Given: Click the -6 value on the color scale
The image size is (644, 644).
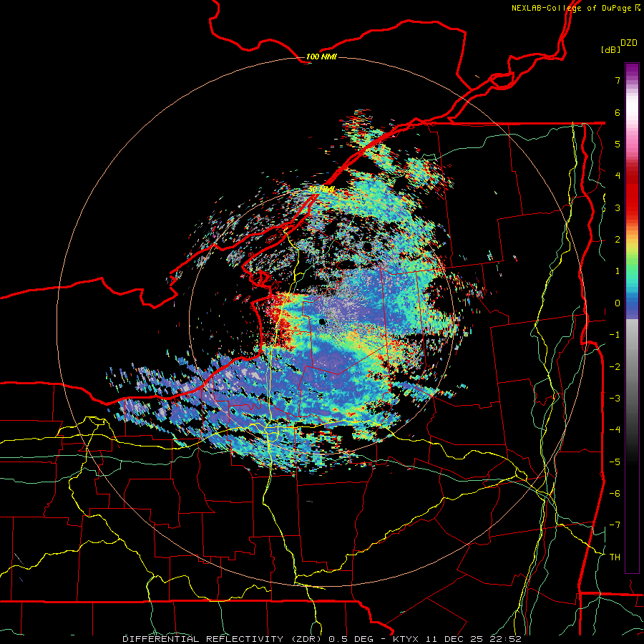Looking at the screenshot, I should click(615, 494).
